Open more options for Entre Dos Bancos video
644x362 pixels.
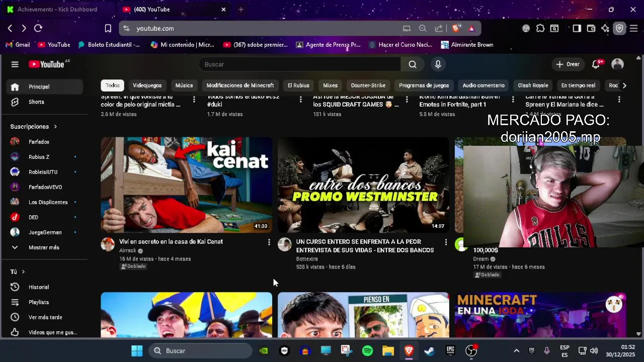point(446,242)
